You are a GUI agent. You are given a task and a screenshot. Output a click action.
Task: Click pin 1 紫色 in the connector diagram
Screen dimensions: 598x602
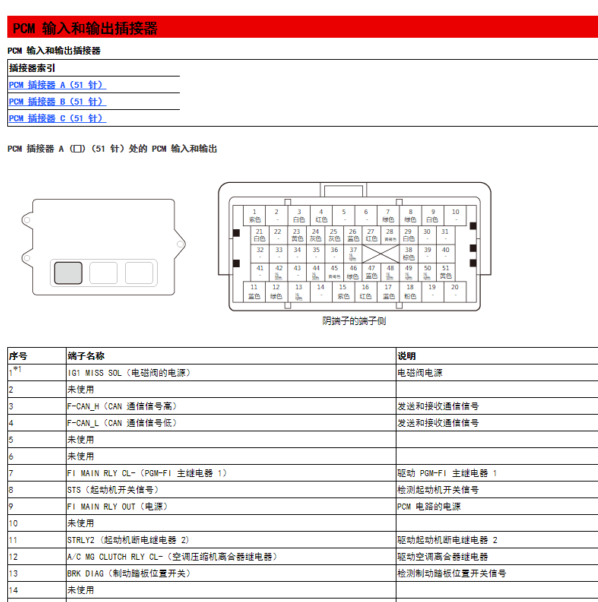click(254, 215)
